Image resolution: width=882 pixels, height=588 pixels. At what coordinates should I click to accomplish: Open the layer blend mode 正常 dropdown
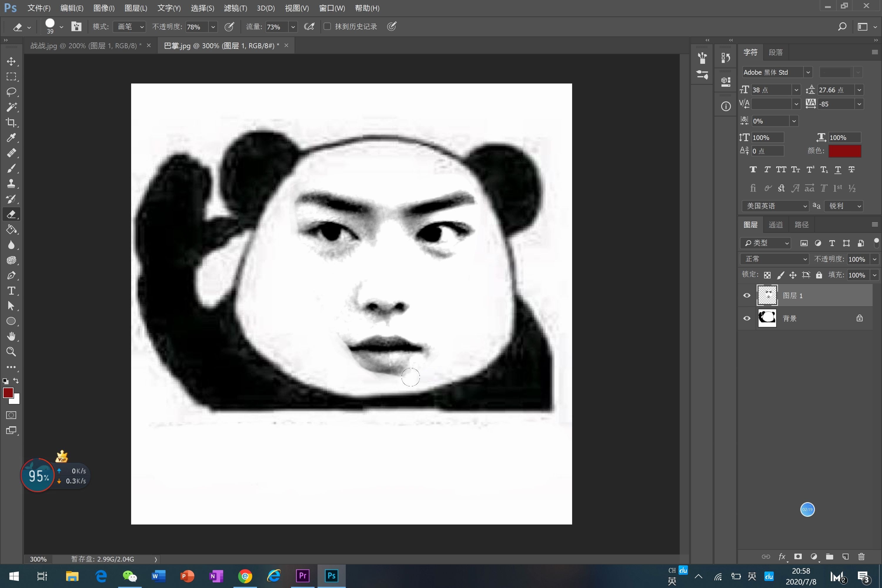(775, 259)
